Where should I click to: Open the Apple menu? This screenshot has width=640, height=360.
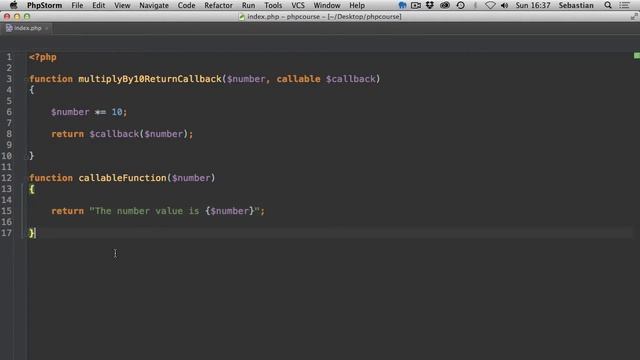[13, 5]
